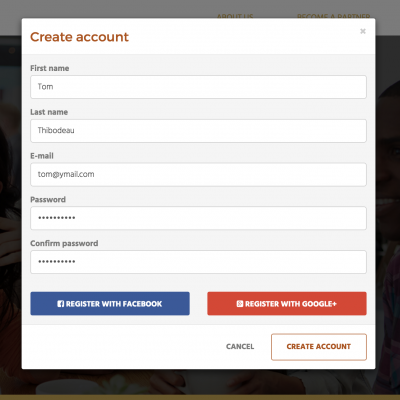Image resolution: width=400 pixels, height=400 pixels.
Task: Select the Last name field with Thibodeau
Action: click(198, 131)
